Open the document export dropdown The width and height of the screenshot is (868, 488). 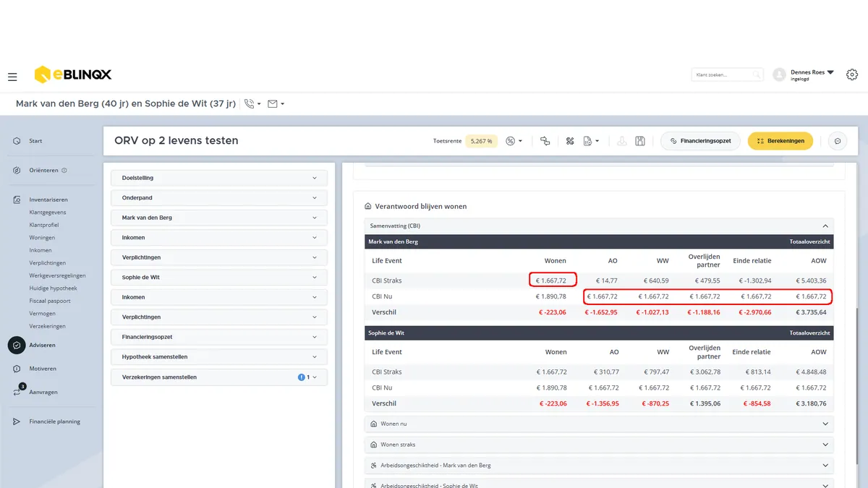(591, 141)
